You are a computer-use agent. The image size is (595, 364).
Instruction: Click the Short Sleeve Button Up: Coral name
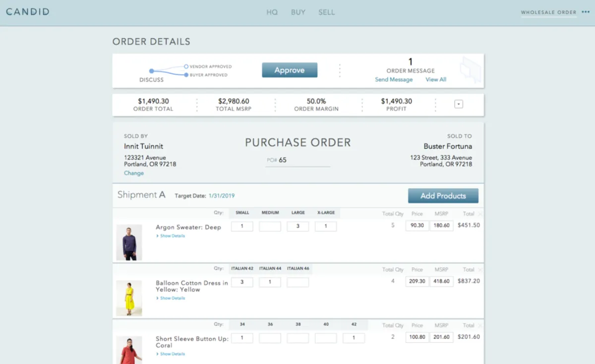[x=192, y=342]
